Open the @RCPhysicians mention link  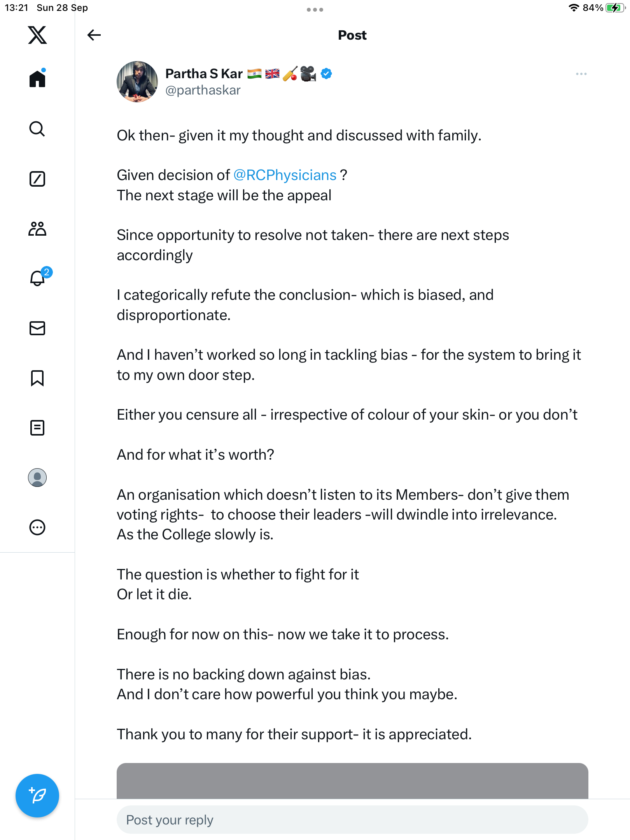[285, 175]
